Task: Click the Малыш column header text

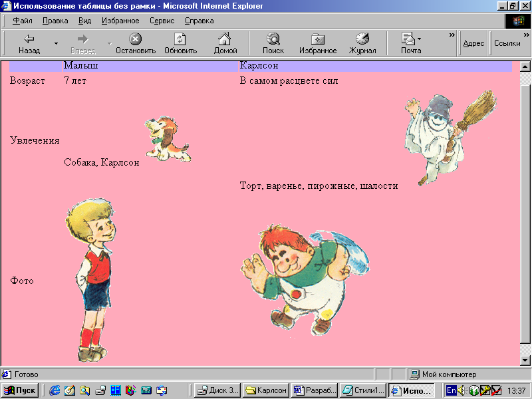Action: coord(81,65)
